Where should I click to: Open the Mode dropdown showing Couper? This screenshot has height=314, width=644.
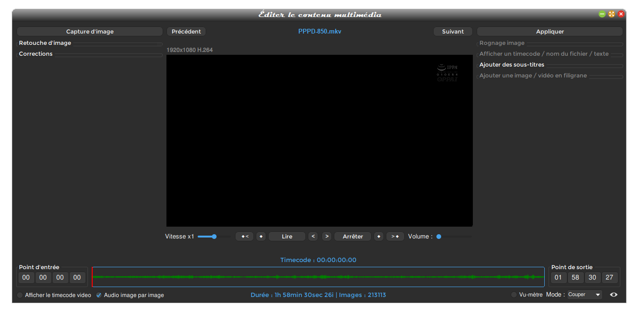(x=585, y=295)
